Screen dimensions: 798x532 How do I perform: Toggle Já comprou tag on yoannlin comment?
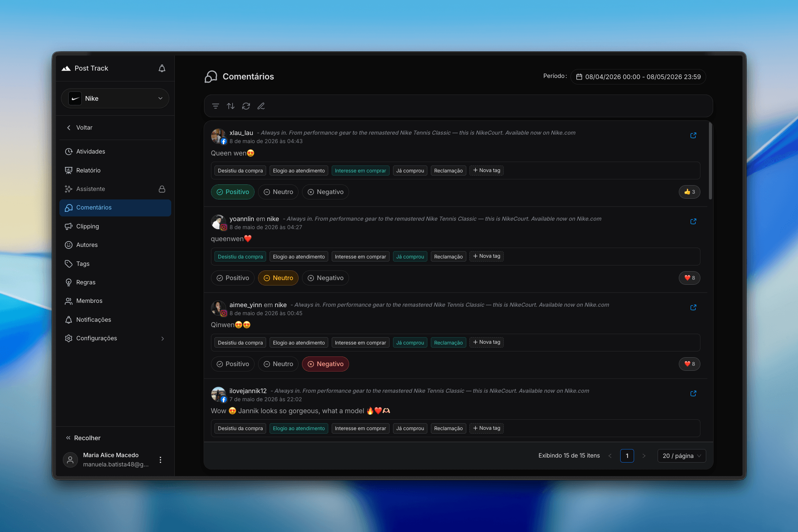(x=410, y=257)
